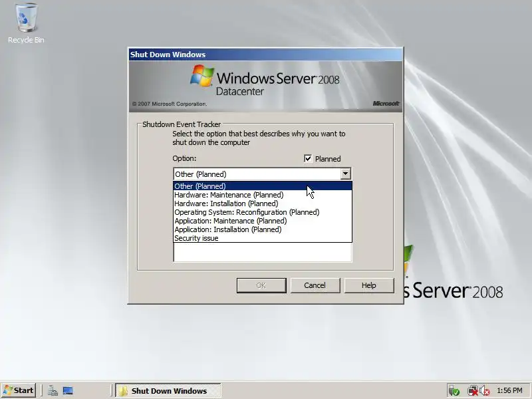The height and width of the screenshot is (399, 532).
Task: Pick Operating System: Reconfiguration (Planned)
Action: point(263,212)
